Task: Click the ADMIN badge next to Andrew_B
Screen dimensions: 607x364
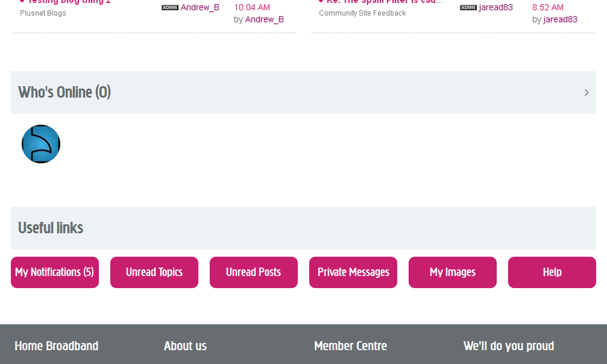Action: 170,7
